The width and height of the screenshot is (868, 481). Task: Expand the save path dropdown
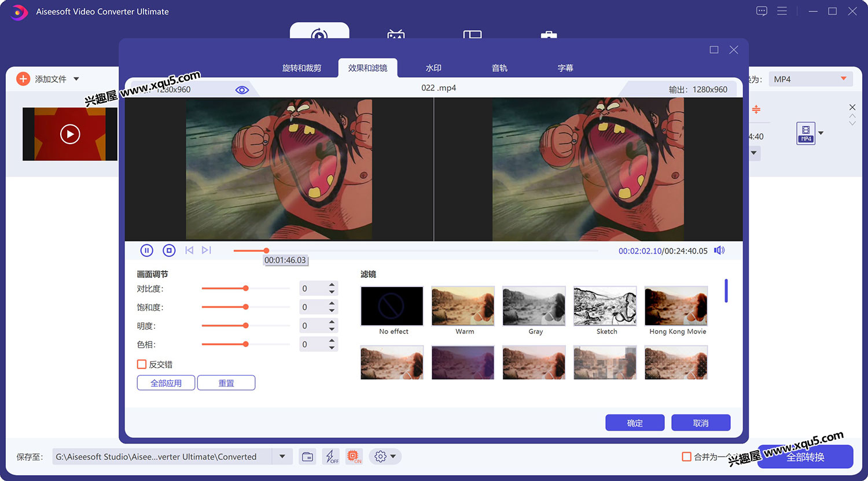(282, 457)
